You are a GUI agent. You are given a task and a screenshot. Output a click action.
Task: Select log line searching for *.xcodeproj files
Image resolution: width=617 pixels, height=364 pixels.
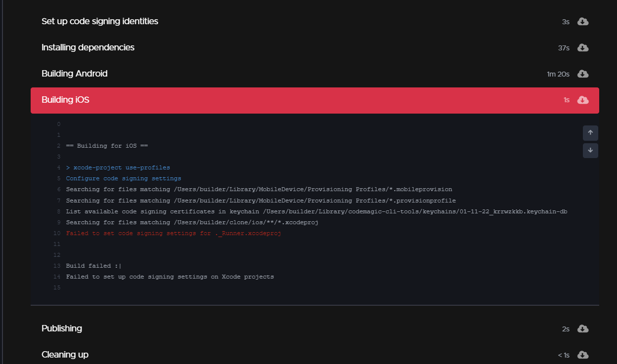point(192,222)
